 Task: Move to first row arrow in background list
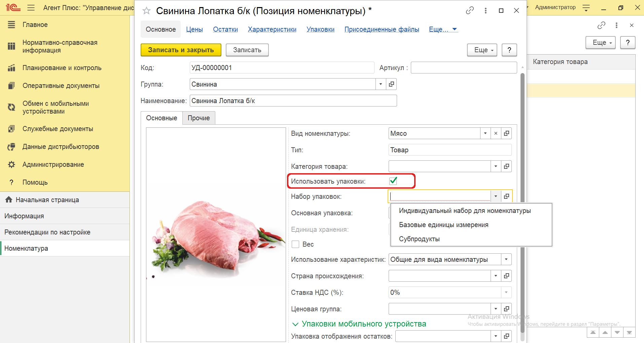click(x=593, y=333)
